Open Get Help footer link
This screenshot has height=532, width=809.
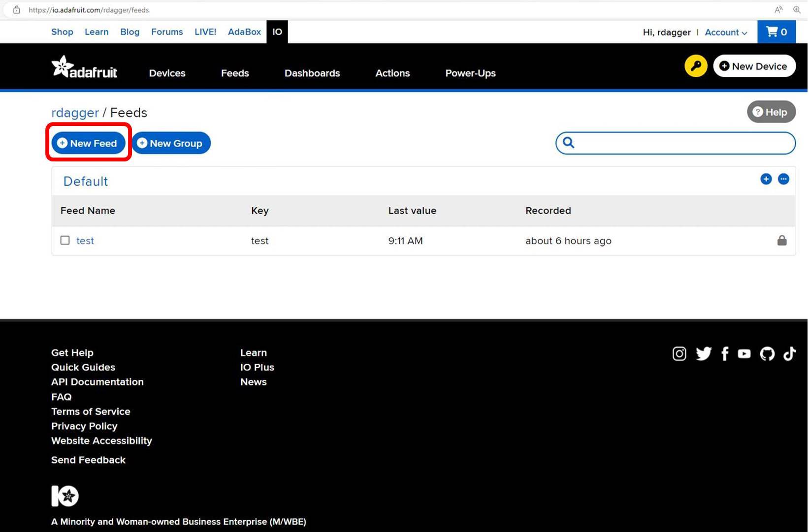tap(72, 353)
